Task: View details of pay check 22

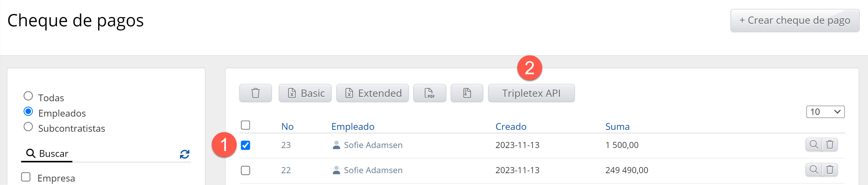Action: 813,170
